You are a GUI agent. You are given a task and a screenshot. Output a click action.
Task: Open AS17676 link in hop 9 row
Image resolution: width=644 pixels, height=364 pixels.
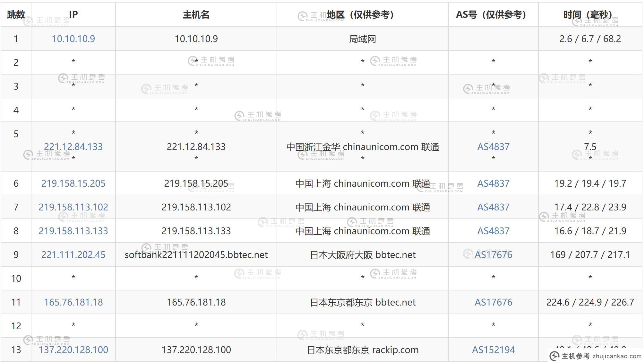494,255
